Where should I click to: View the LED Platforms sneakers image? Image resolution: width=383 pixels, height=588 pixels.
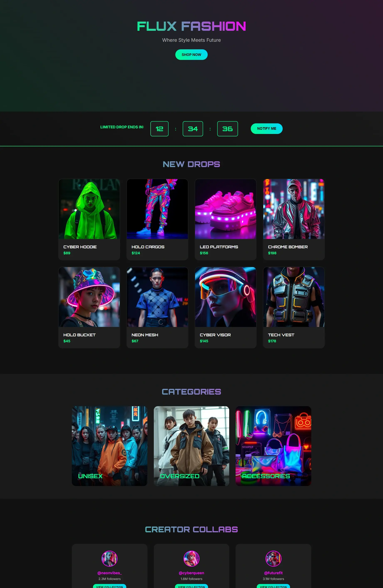226,209
